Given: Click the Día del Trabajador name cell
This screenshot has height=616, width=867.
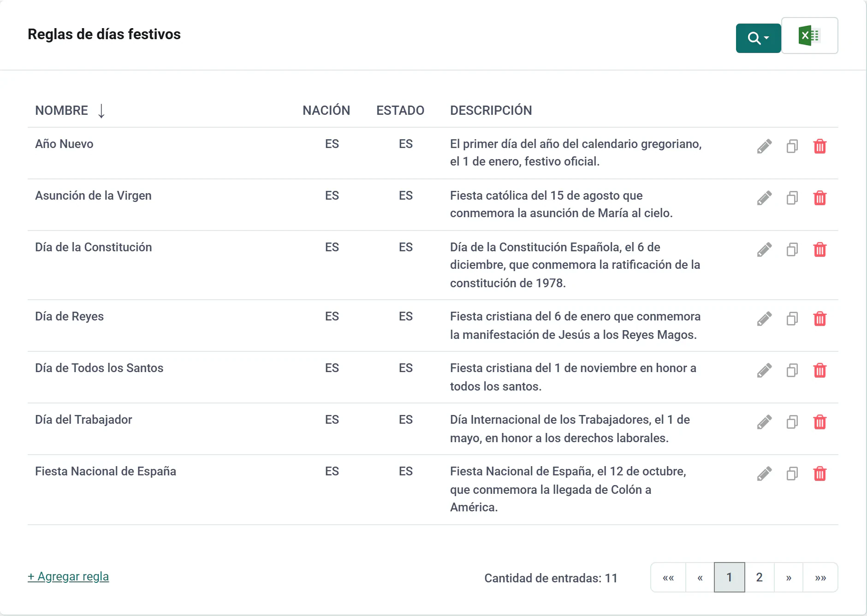Looking at the screenshot, I should point(83,420).
